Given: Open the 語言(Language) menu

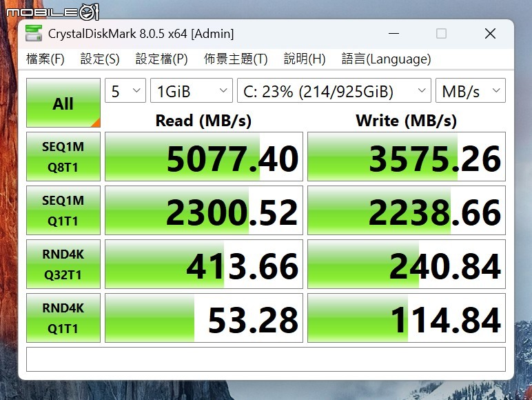Looking at the screenshot, I should coord(386,59).
